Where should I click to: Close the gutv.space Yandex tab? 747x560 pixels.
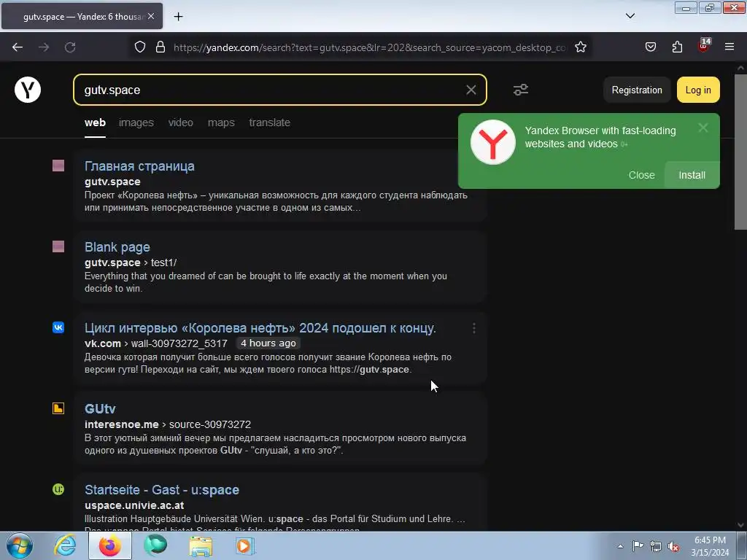pyautogui.click(x=151, y=16)
